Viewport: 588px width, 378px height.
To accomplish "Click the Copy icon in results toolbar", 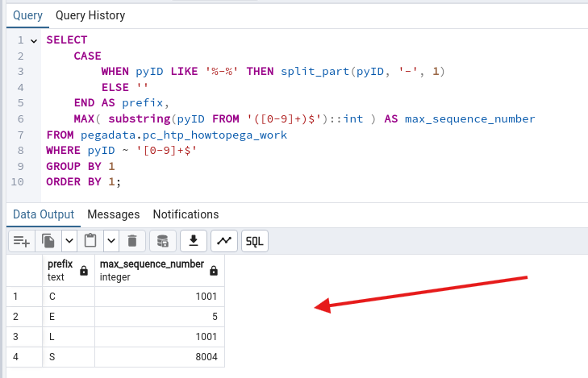I will pyautogui.click(x=48, y=240).
